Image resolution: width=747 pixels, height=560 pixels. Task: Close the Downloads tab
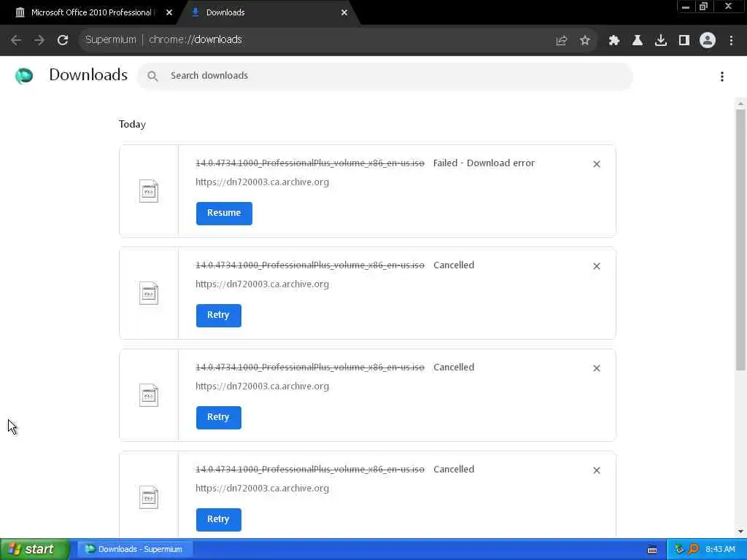tap(344, 13)
